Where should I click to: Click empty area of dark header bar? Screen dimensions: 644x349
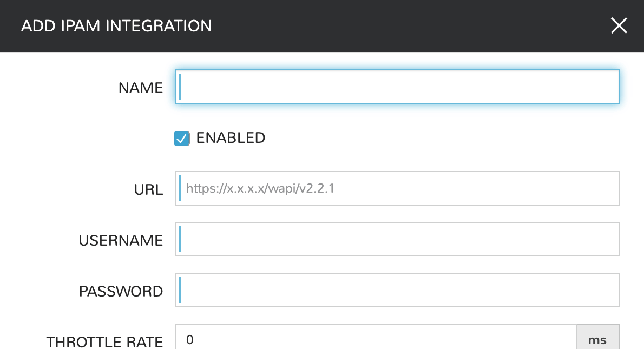pyautogui.click(x=406, y=25)
